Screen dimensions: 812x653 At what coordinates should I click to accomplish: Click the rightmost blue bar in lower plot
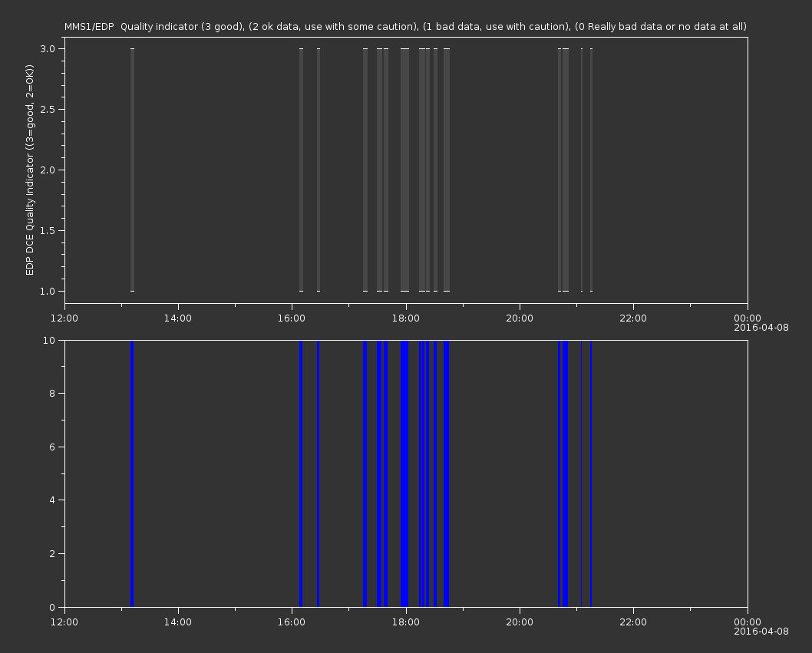click(591, 473)
